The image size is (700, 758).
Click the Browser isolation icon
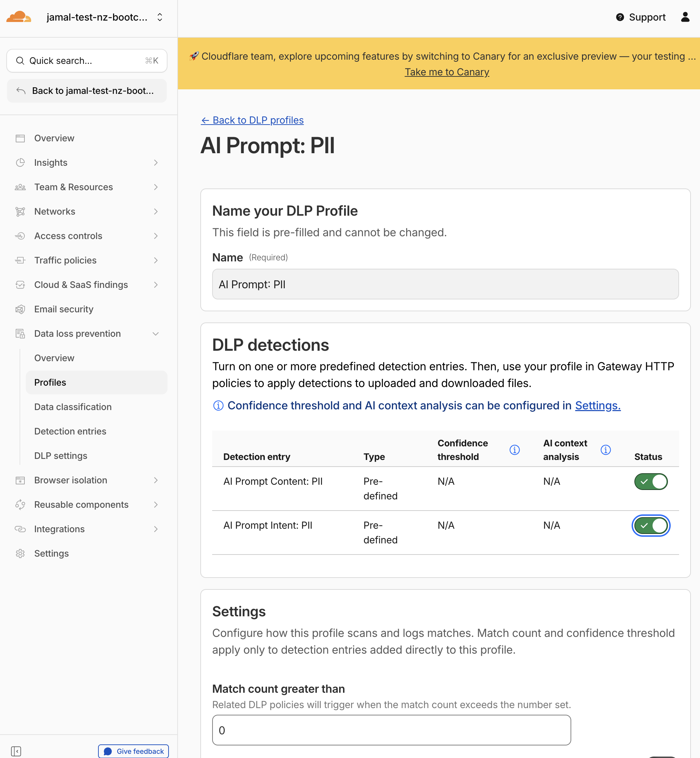(20, 480)
